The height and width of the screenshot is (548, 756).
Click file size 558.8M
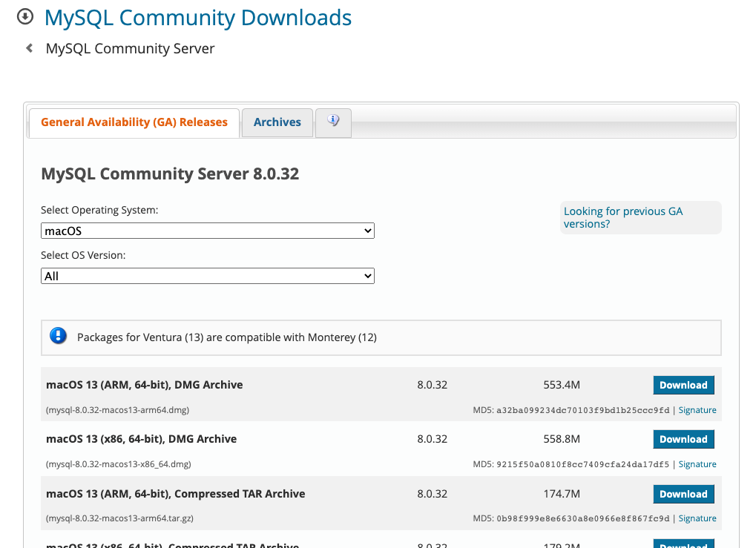pos(562,438)
